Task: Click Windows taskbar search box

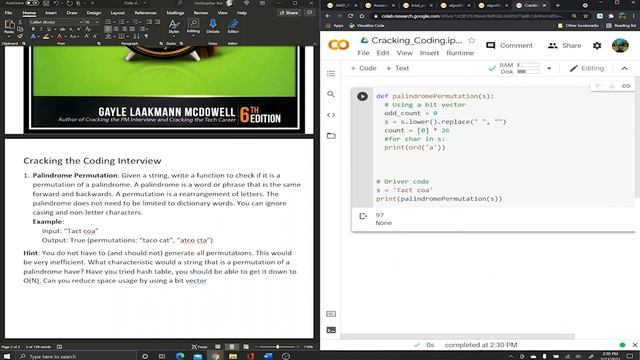Action: point(77,356)
